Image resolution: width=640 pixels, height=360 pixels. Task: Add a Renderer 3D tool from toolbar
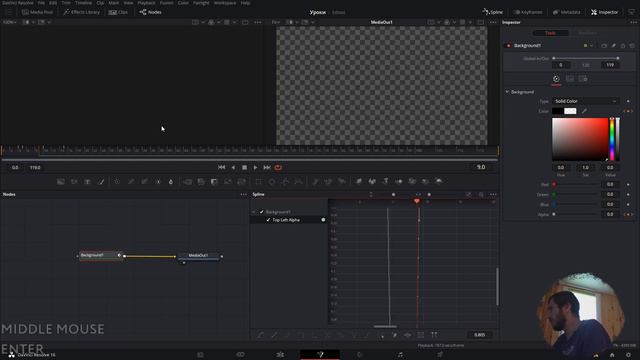tap(439, 181)
